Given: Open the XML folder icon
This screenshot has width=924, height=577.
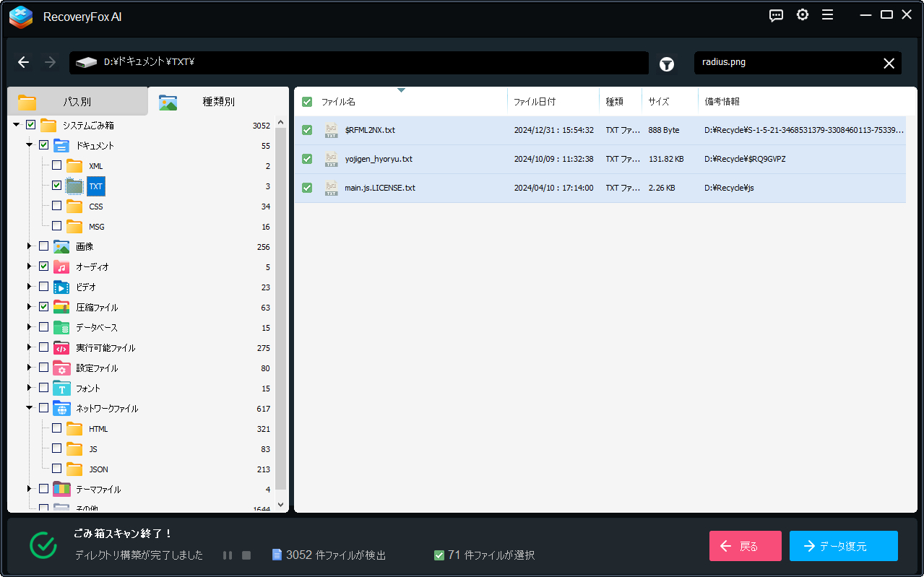Looking at the screenshot, I should click(x=74, y=165).
